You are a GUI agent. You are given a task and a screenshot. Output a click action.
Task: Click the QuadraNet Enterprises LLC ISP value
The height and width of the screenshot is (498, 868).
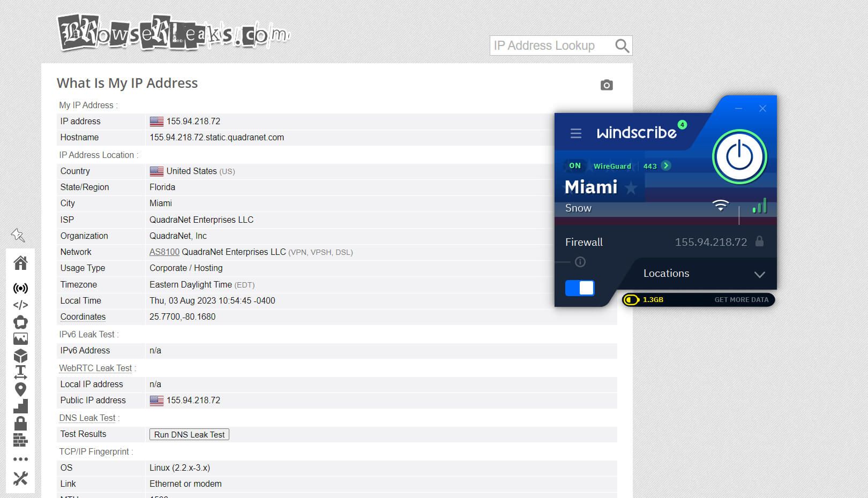pyautogui.click(x=201, y=220)
